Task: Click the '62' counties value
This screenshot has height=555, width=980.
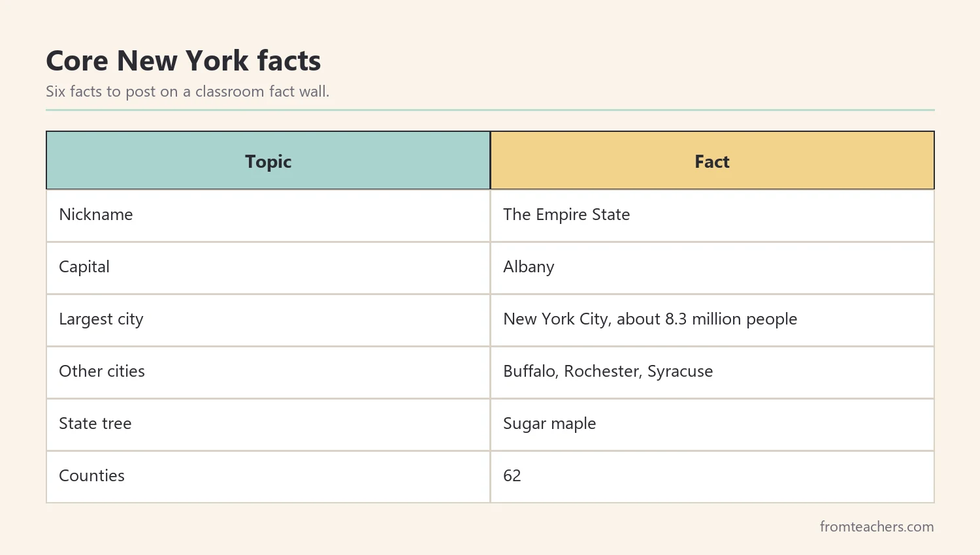Action: pyautogui.click(x=512, y=476)
